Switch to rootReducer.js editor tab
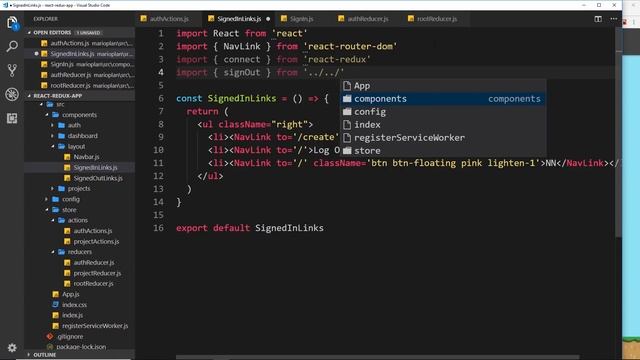The width and height of the screenshot is (640, 360). (436, 19)
